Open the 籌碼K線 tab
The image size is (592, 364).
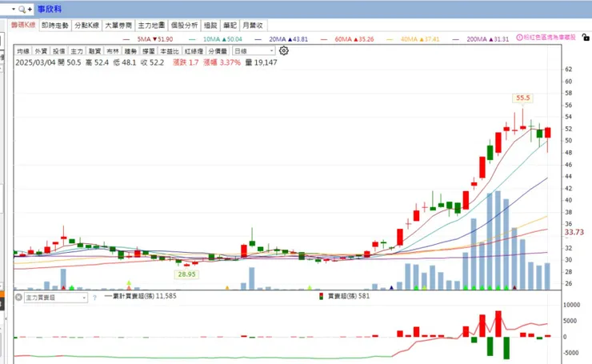[x=23, y=26]
